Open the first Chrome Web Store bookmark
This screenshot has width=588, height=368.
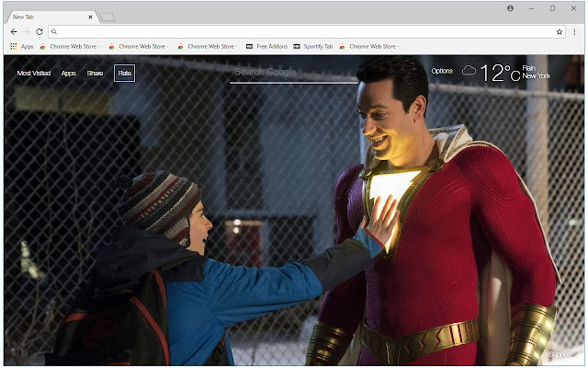pos(70,47)
